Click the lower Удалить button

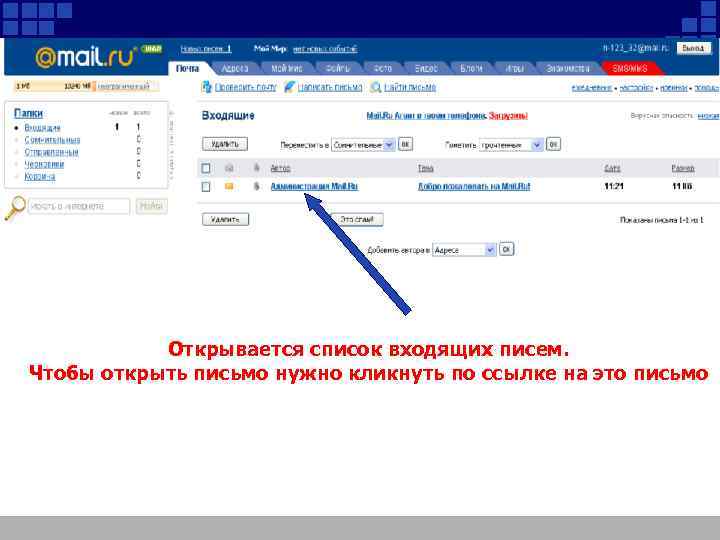pos(225,219)
